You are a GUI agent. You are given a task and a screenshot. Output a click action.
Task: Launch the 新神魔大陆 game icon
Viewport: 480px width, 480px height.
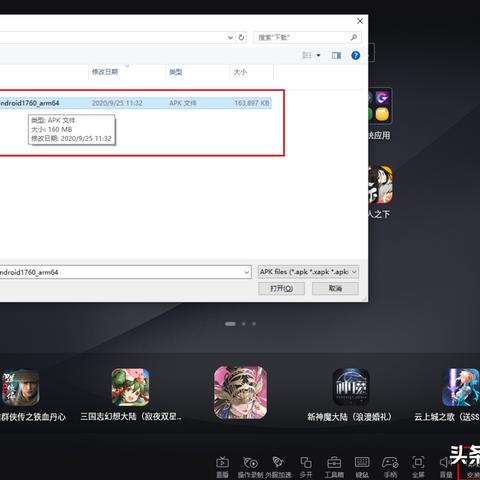click(351, 387)
